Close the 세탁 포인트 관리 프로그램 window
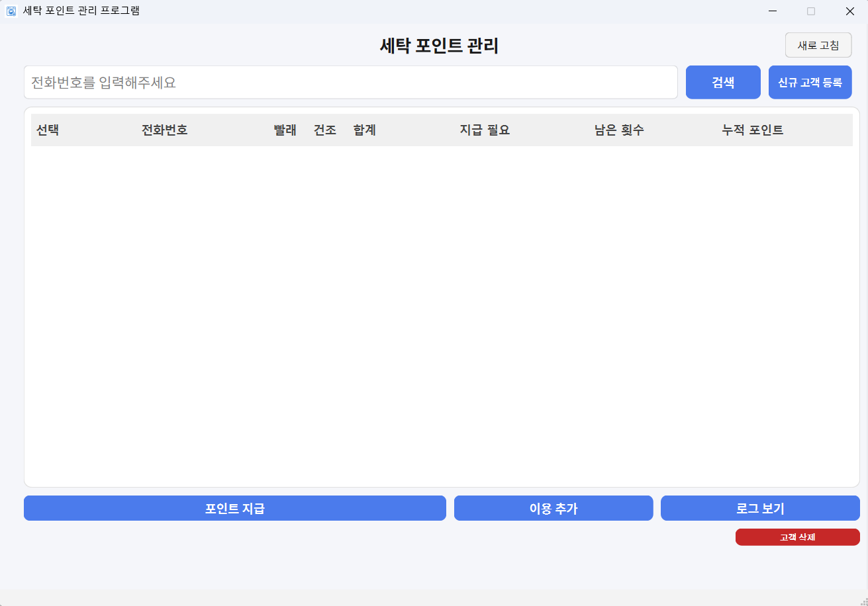 850,11
